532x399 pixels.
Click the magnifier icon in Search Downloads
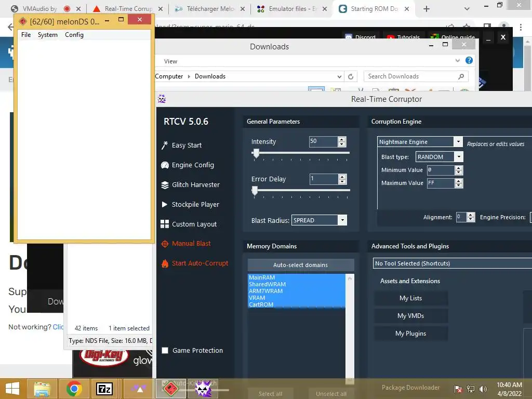(x=461, y=76)
